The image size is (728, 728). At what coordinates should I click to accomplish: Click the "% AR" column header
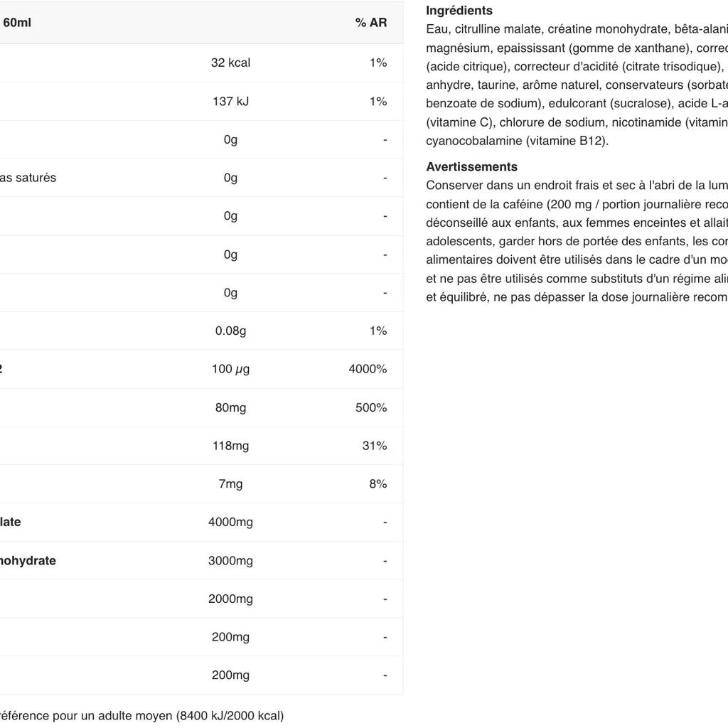coord(371,23)
